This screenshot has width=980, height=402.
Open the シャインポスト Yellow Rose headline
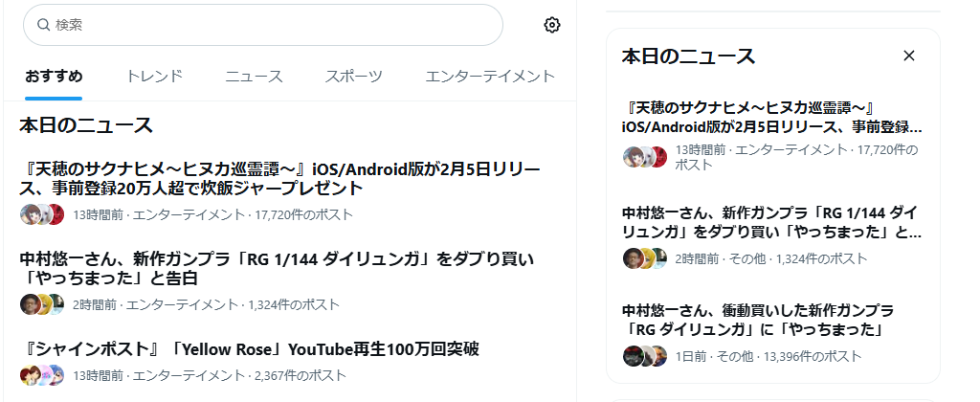(x=251, y=348)
